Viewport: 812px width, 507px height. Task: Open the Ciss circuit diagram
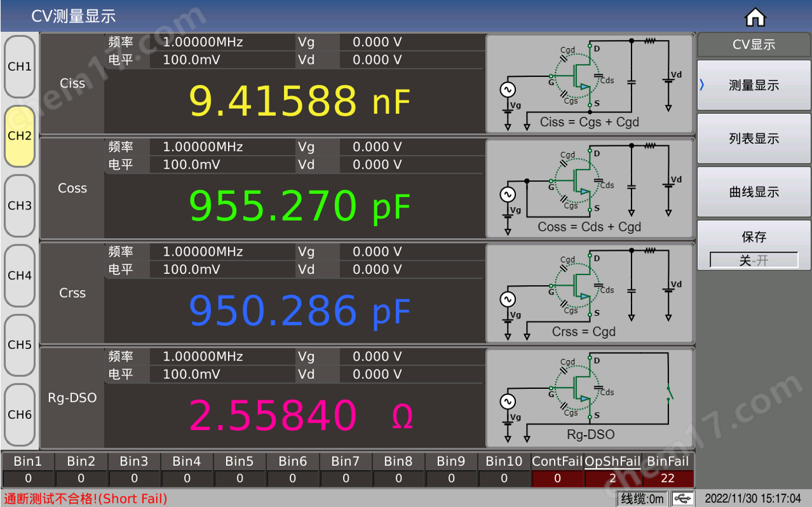point(589,83)
